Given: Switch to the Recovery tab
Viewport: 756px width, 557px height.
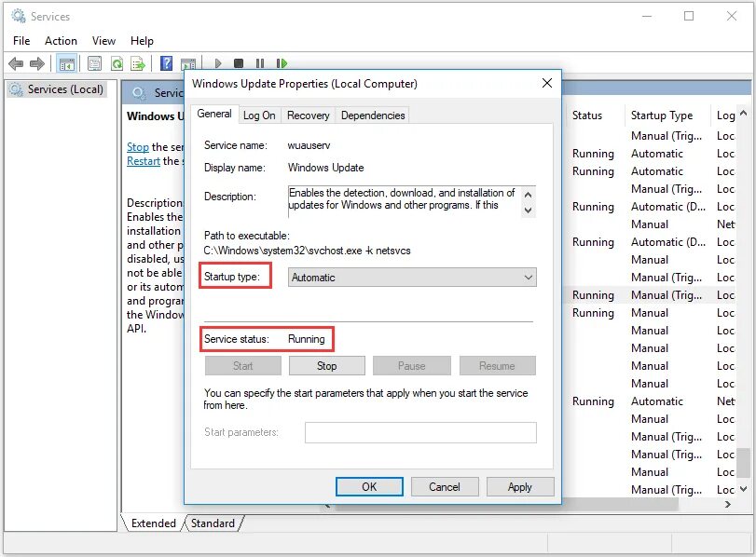Looking at the screenshot, I should (x=309, y=115).
